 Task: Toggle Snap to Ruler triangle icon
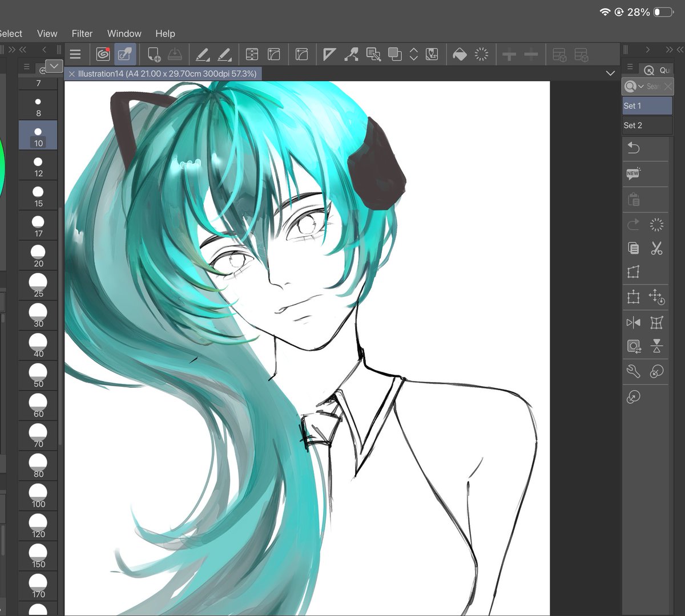(x=329, y=55)
